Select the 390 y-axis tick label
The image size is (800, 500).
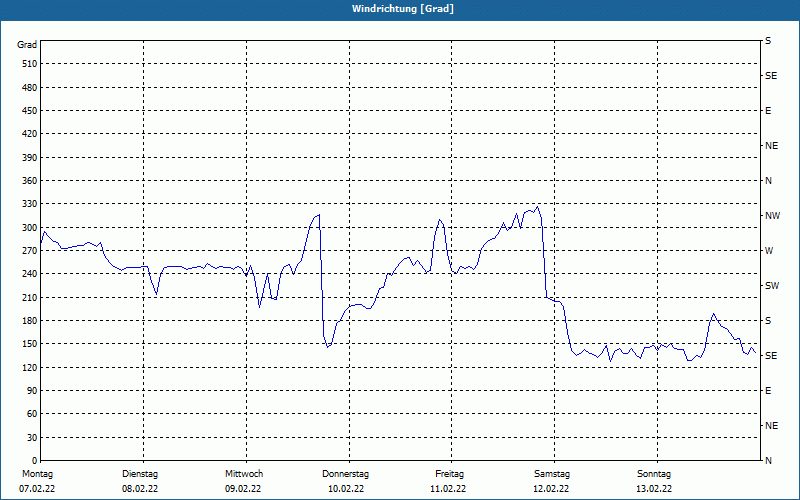[x=30, y=157]
